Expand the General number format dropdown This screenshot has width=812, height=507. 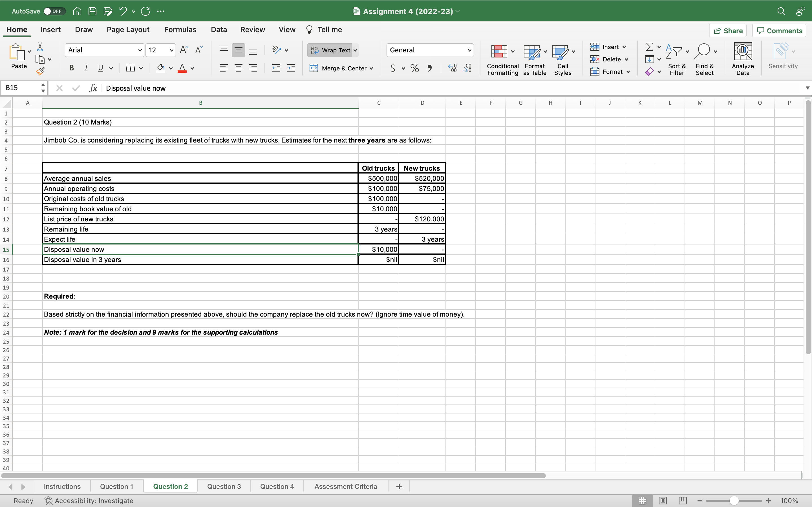coord(469,50)
